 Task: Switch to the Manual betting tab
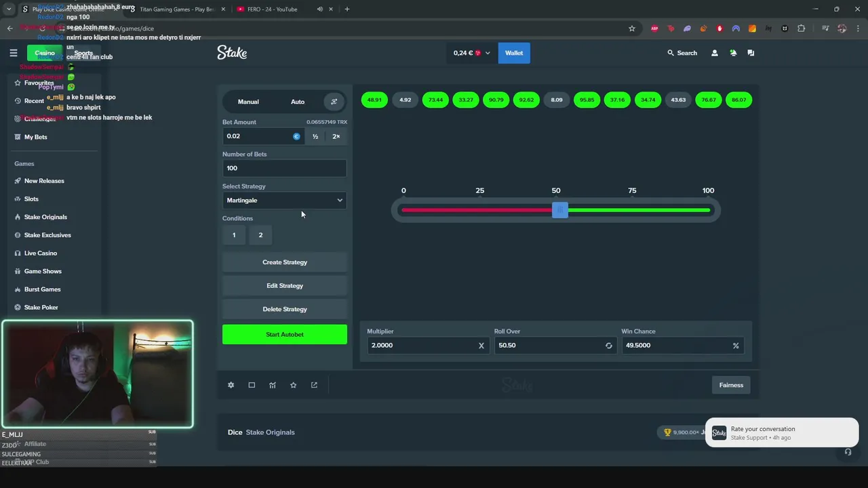pos(248,102)
